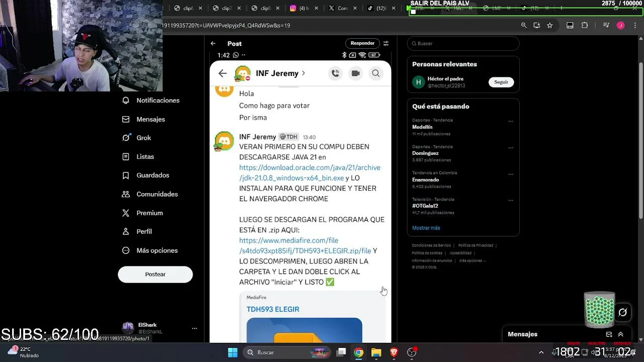The height and width of the screenshot is (362, 644).
Task: Open the Domínguez trending topic
Action: click(425, 153)
